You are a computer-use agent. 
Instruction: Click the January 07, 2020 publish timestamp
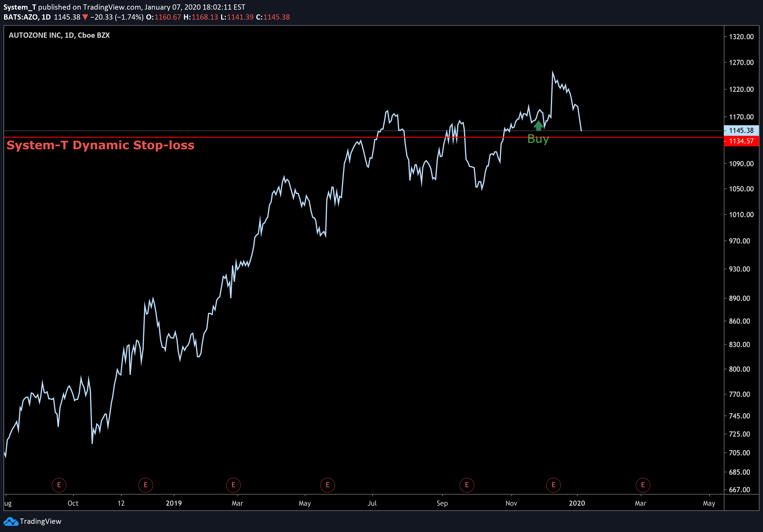pos(195,7)
